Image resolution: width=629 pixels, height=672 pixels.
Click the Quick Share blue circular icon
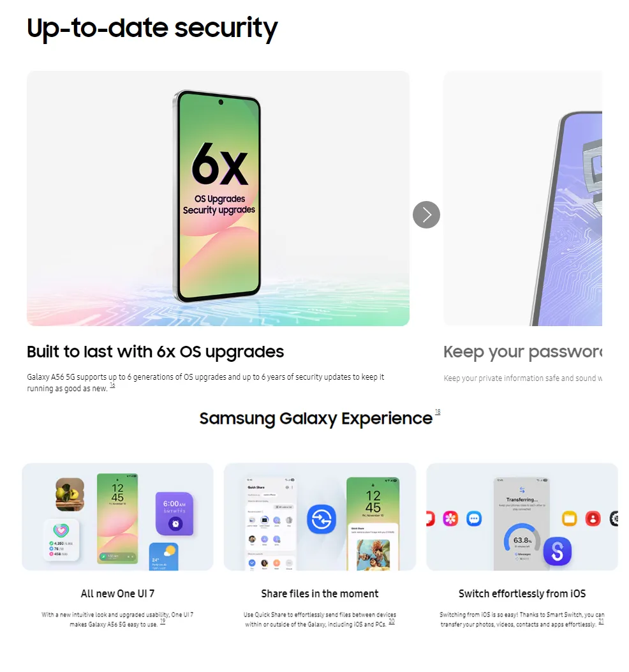click(322, 519)
